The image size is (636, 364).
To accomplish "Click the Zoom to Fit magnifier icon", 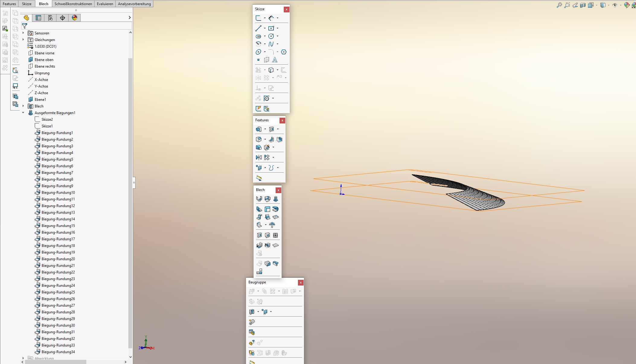I will [x=559, y=5].
